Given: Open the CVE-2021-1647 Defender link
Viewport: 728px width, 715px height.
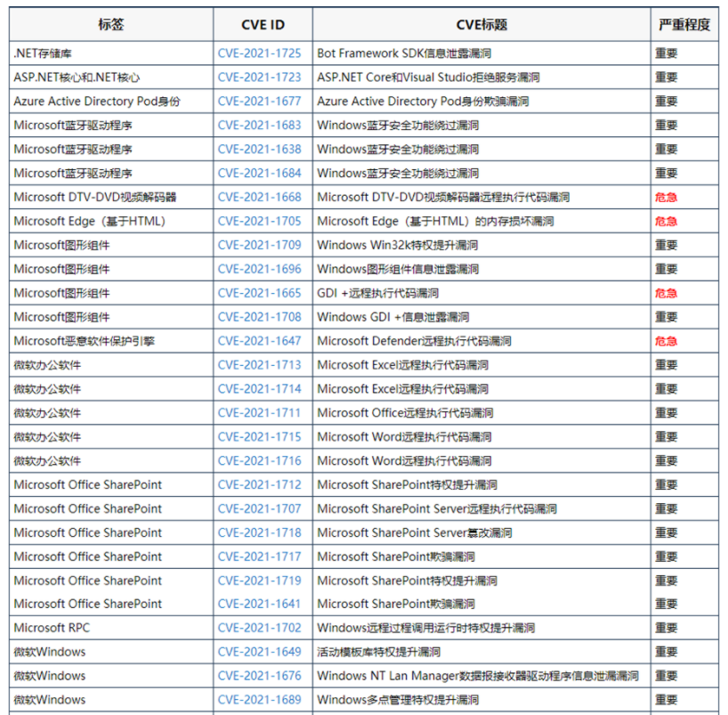Looking at the screenshot, I should pyautogui.click(x=259, y=341).
